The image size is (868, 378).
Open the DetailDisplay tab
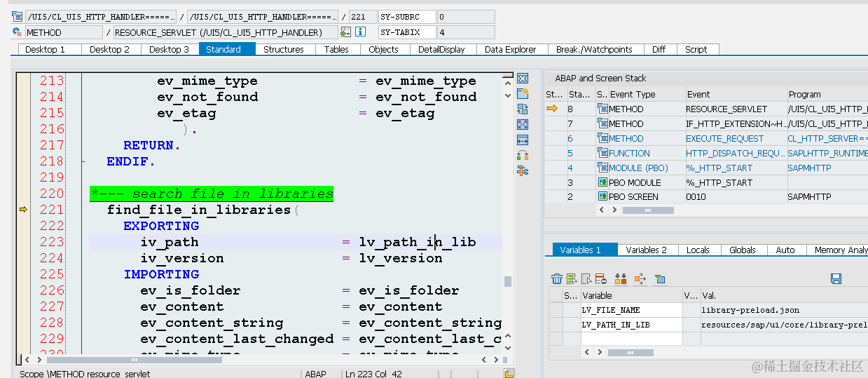(x=441, y=49)
